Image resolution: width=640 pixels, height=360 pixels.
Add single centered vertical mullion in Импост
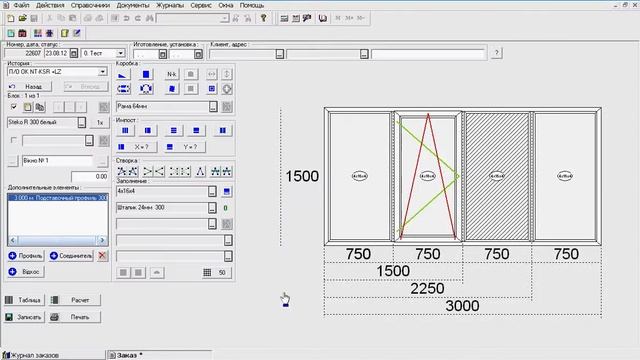(148, 131)
